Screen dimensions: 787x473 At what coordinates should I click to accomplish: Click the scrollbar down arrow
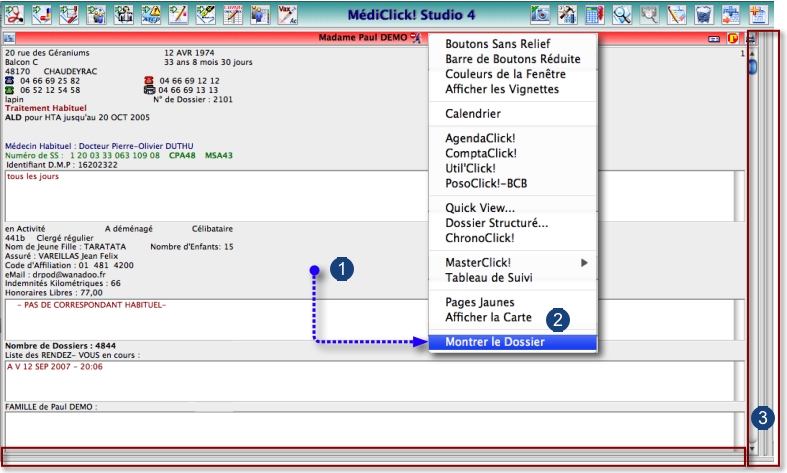point(752,448)
